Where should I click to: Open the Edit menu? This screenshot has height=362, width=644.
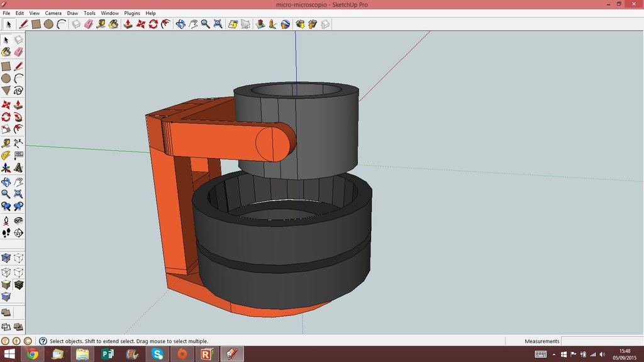click(19, 13)
